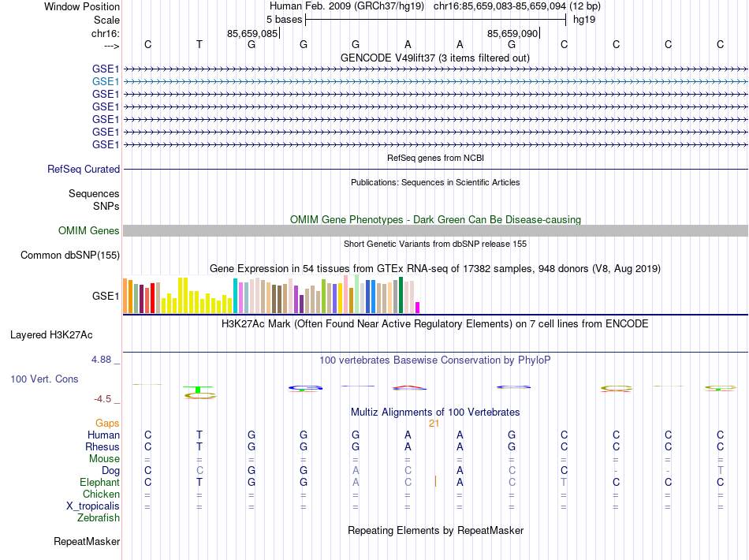This screenshot has width=749, height=560.
Task: Click the OMIM Genes track label
Action: tap(88, 231)
